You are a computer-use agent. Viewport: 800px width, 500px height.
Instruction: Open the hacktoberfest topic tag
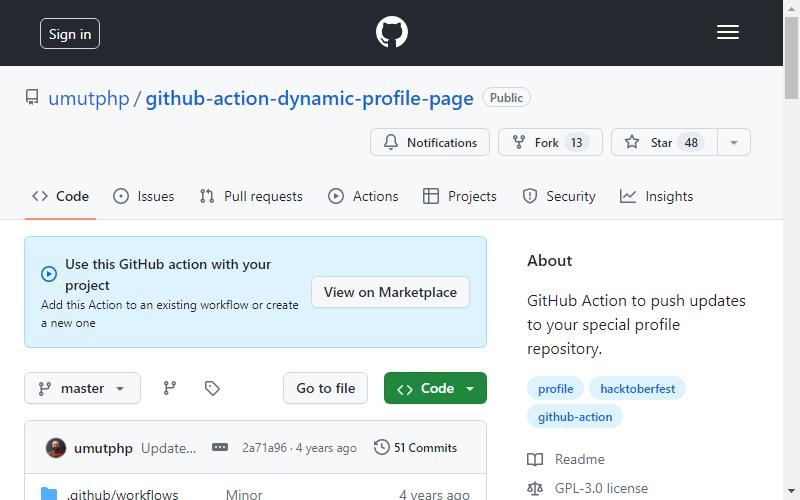coord(637,389)
